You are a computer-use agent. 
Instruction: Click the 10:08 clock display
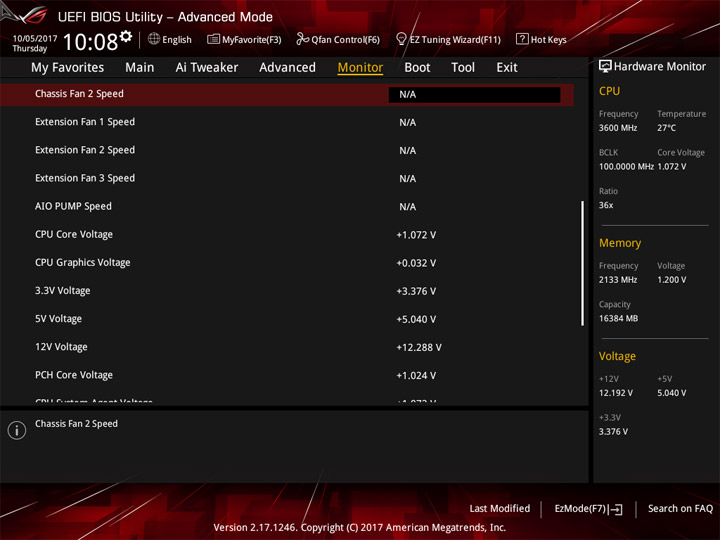(x=90, y=42)
